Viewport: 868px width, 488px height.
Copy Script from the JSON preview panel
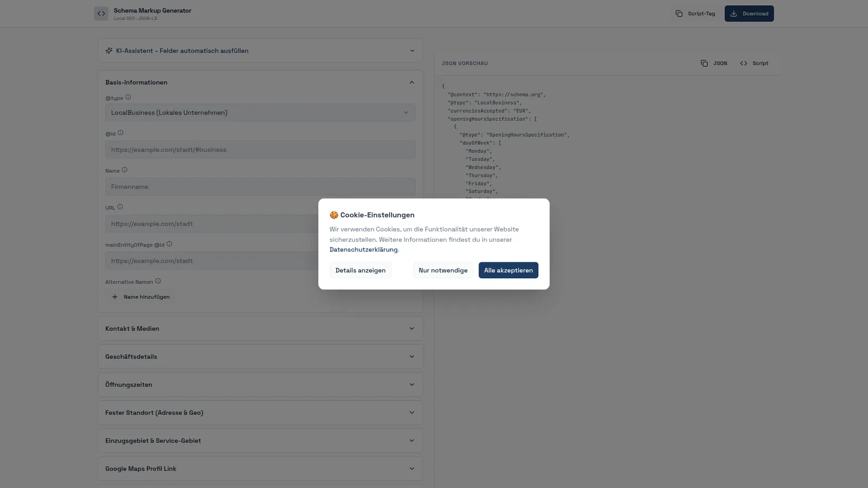point(754,63)
